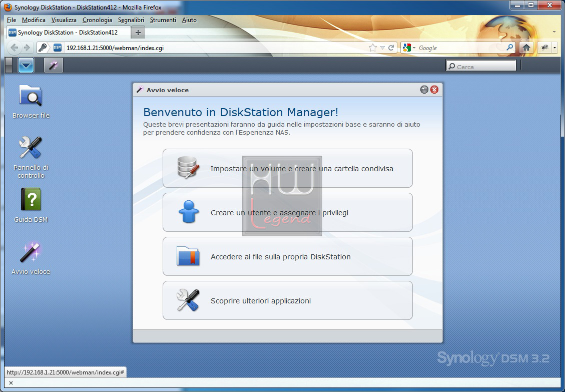Screen dimensions: 565x392
Task: Open the Modifica menu
Action: point(34,20)
